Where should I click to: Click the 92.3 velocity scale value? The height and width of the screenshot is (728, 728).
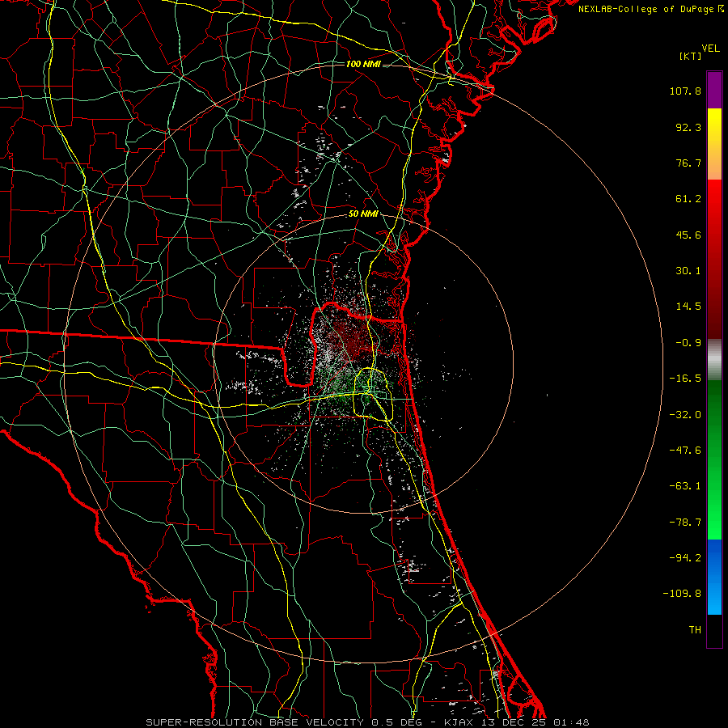(688, 127)
